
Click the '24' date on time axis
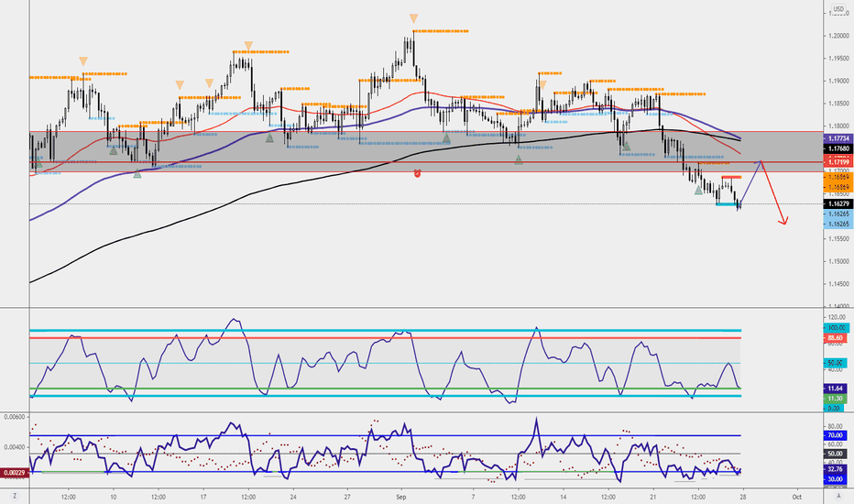tap(293, 497)
